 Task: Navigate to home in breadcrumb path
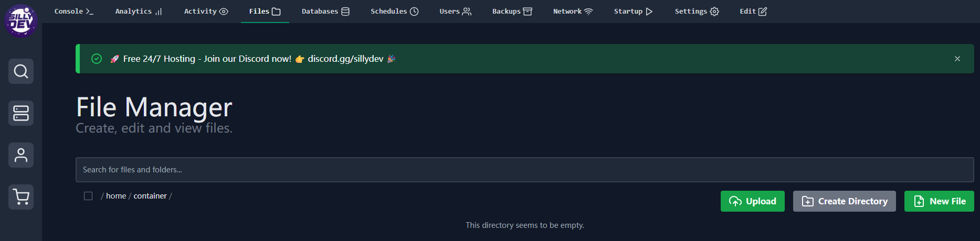(116, 196)
